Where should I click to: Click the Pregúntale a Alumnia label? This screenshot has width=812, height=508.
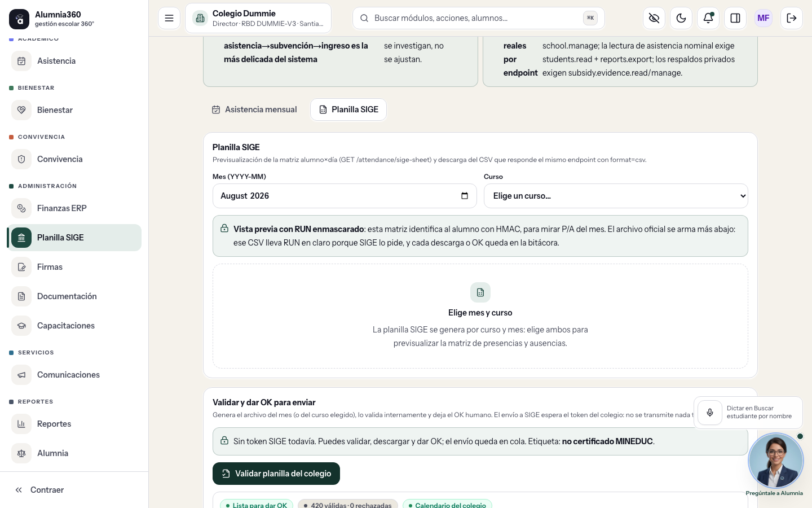[774, 493]
